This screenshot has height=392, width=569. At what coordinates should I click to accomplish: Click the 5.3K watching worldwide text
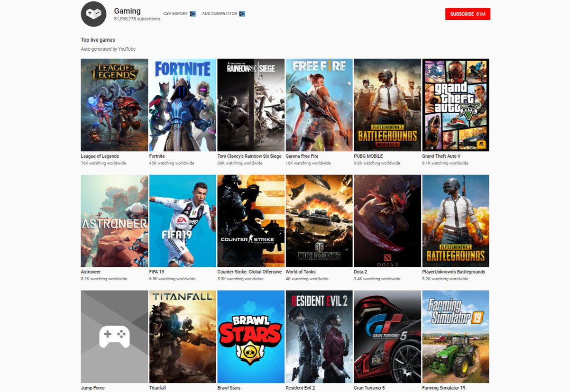(240, 279)
